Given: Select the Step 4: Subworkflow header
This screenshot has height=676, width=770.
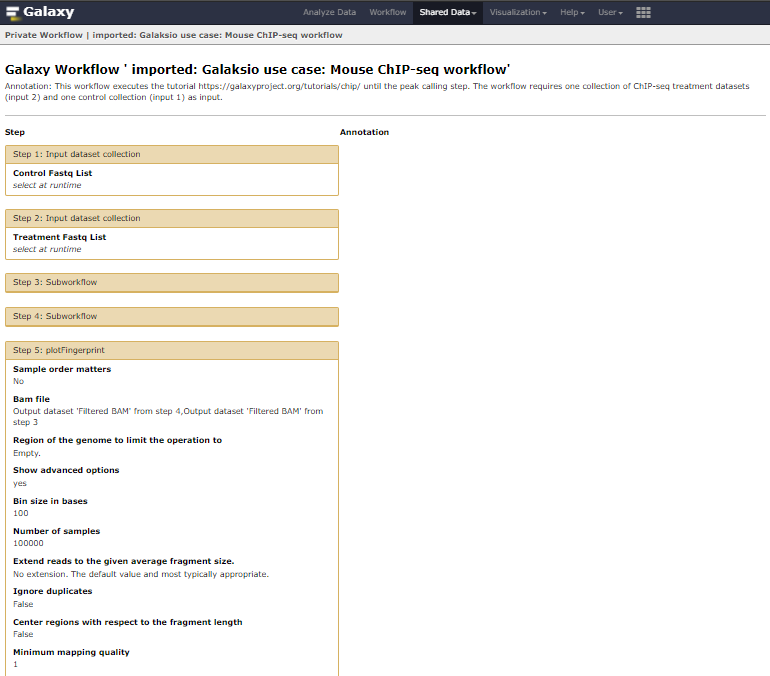Looking at the screenshot, I should (172, 316).
